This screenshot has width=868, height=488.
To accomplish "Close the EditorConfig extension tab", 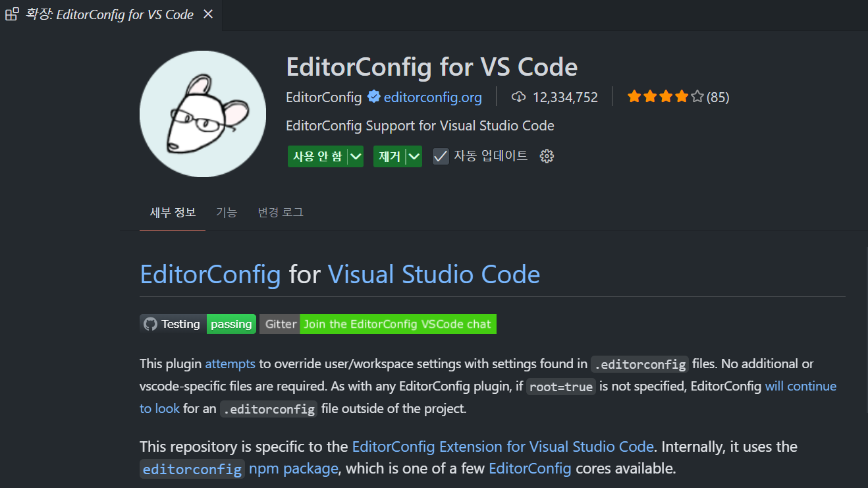I will (208, 14).
